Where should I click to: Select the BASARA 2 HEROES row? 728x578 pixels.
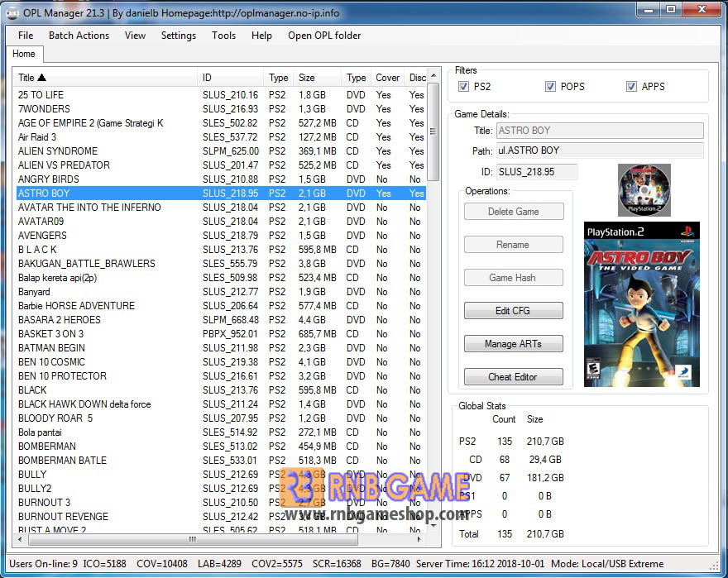221,319
